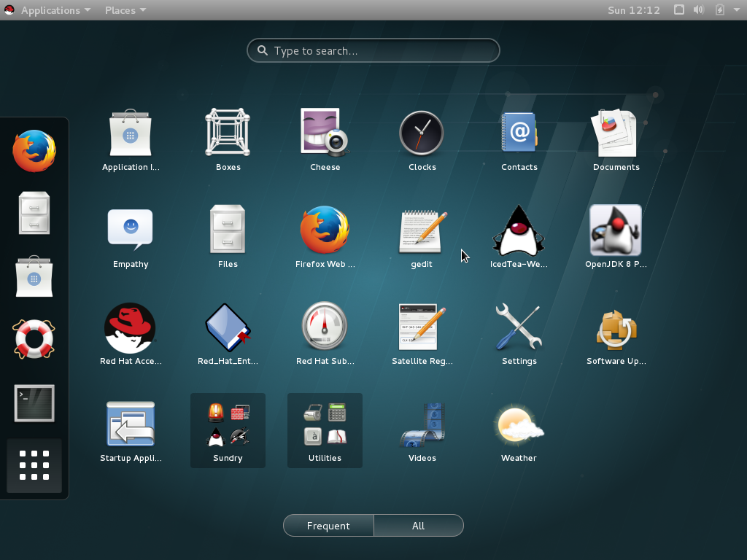Click inside the search field
Viewport: 747px width, 560px height.
point(373,50)
